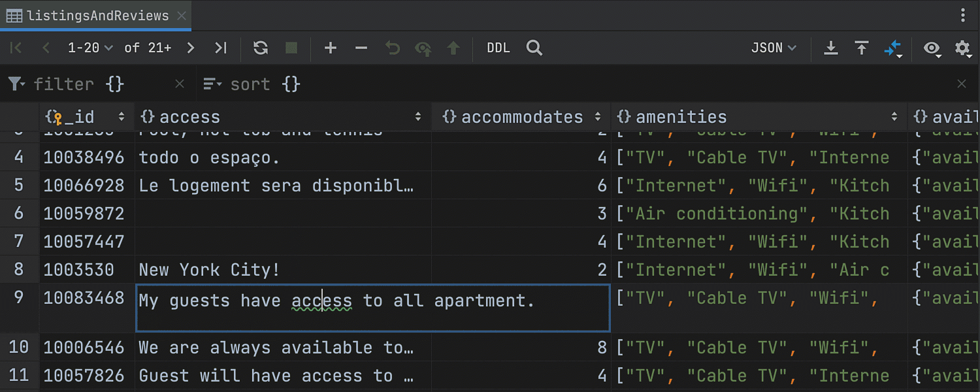Clear the filter field with X
The height and width of the screenshot is (392, 980).
[180, 84]
